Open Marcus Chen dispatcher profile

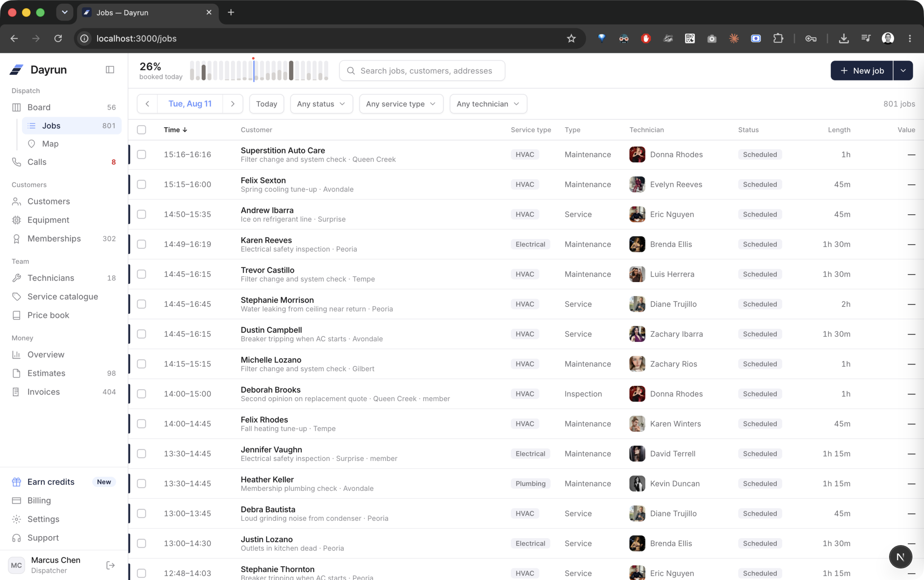click(55, 565)
